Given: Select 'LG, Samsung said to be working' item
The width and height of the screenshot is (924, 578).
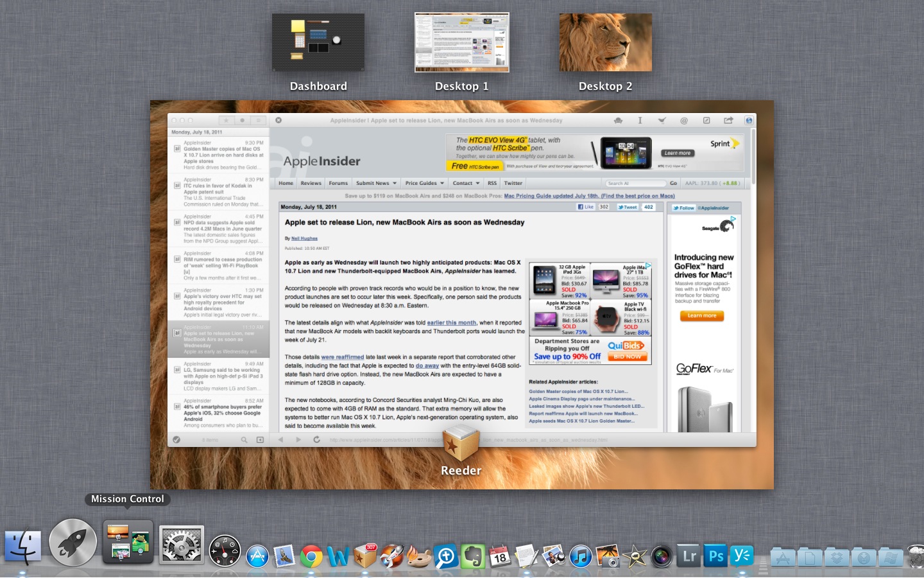Looking at the screenshot, I should [219, 376].
